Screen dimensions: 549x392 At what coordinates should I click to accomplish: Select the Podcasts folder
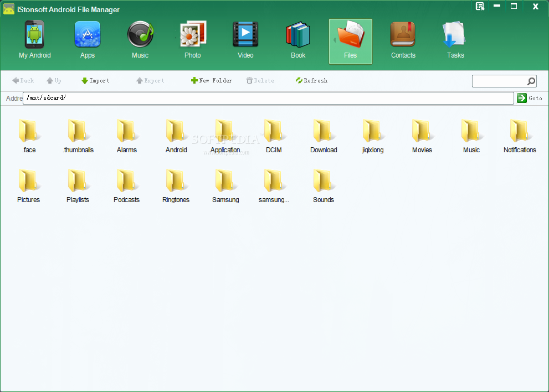(x=127, y=186)
